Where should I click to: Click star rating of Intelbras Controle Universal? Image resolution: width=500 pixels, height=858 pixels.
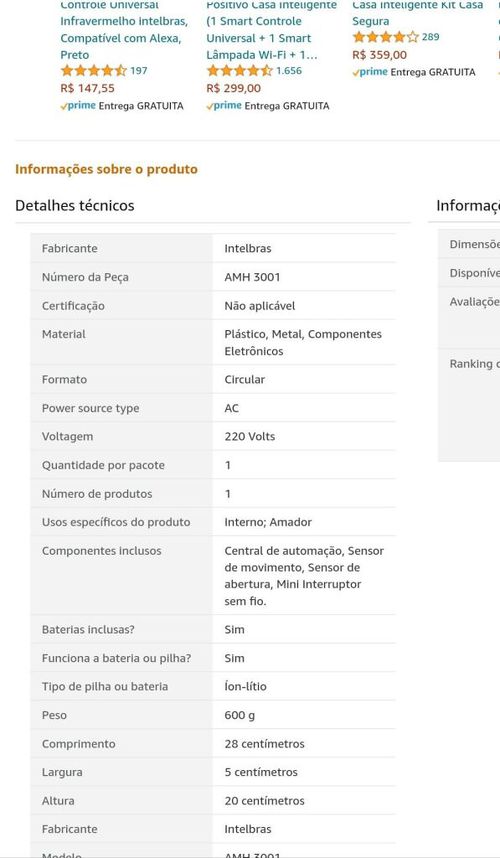click(x=94, y=71)
